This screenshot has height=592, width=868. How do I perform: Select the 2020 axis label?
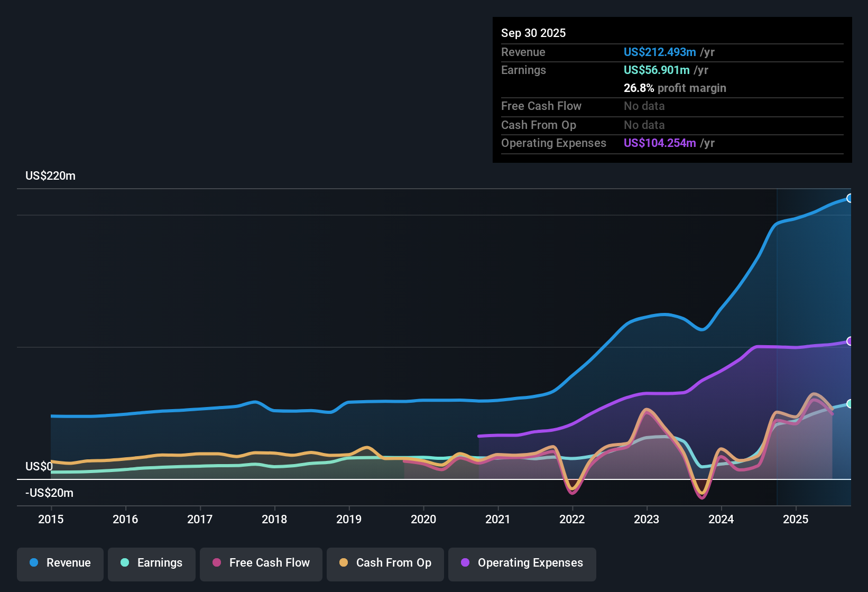point(423,520)
